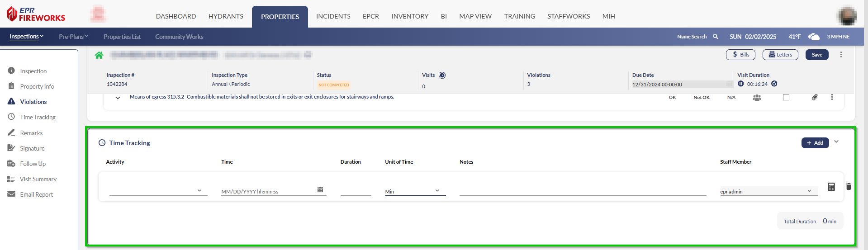
Task: Delete the time tracking row with trash icon
Action: click(x=849, y=187)
